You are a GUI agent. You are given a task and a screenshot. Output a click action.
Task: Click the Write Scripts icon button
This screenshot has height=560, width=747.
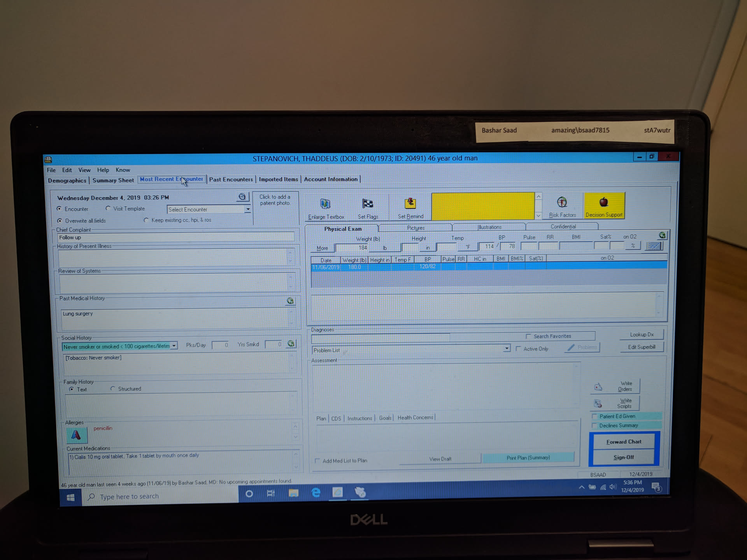598,403
